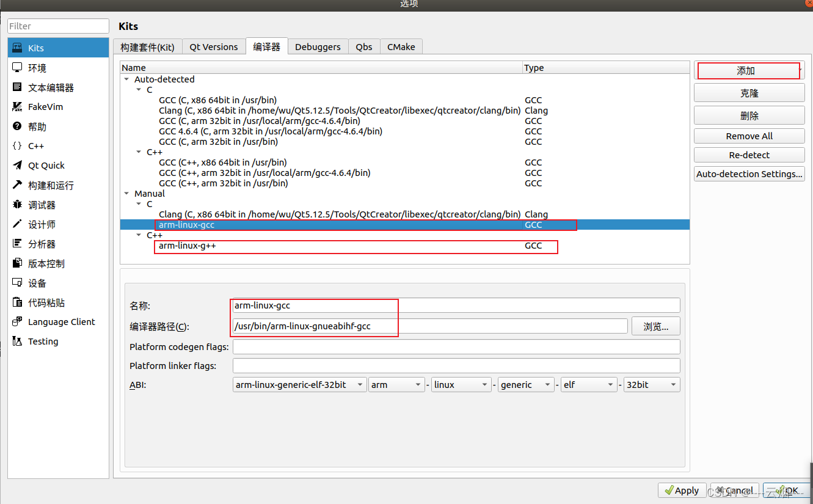
Task: Collapse the Auto-detected tree node
Action: (128, 79)
